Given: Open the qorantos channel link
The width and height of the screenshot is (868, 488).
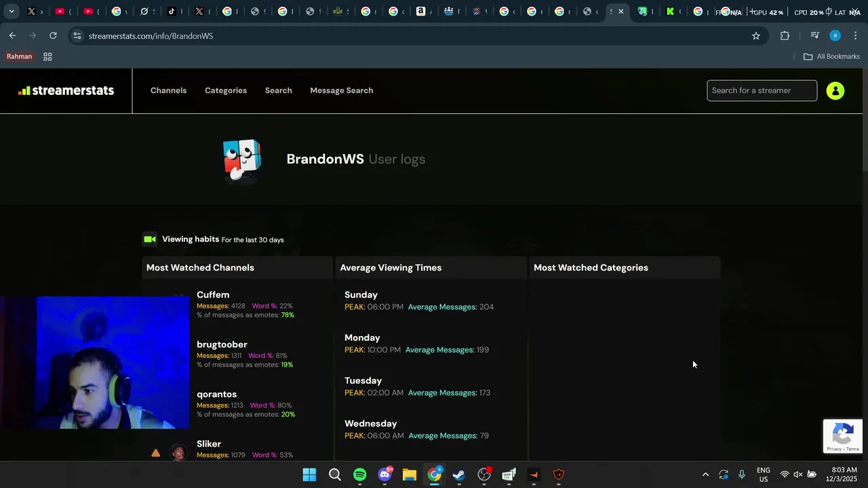Looking at the screenshot, I should coord(216,394).
